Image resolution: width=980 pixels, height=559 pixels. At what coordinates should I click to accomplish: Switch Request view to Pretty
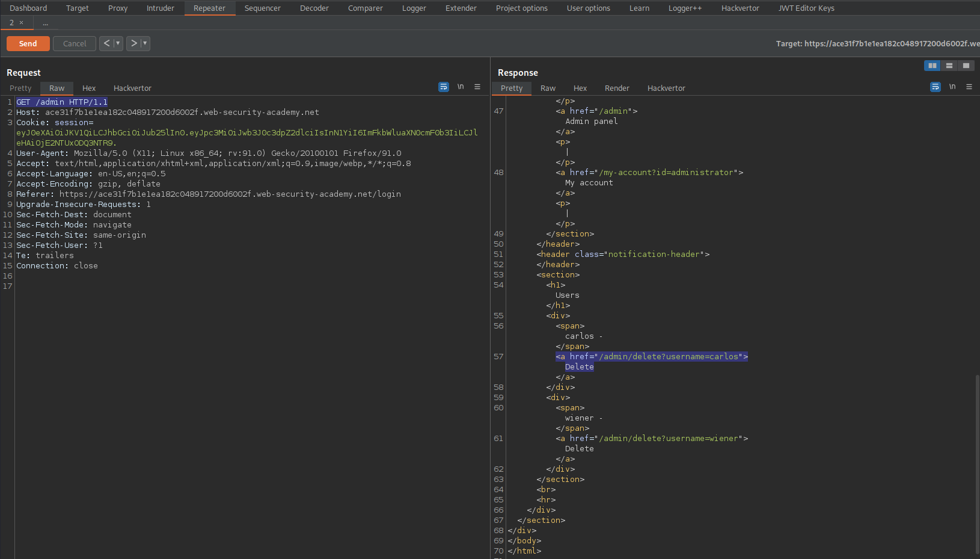pyautogui.click(x=20, y=88)
